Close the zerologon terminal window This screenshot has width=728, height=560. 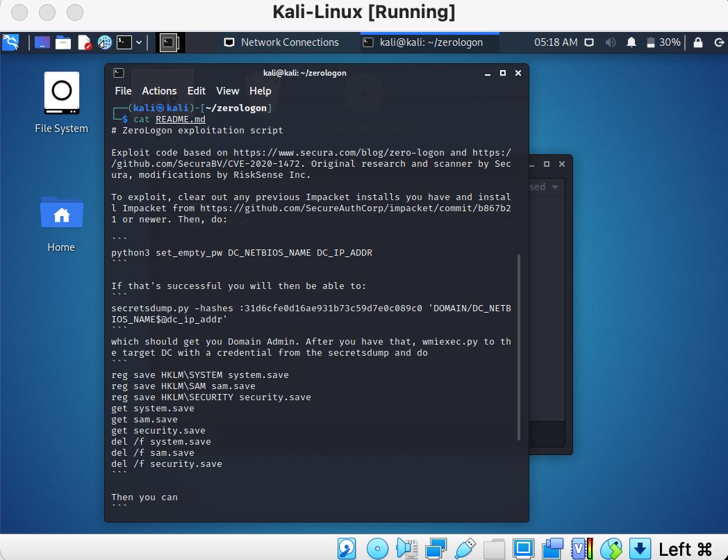[518, 73]
